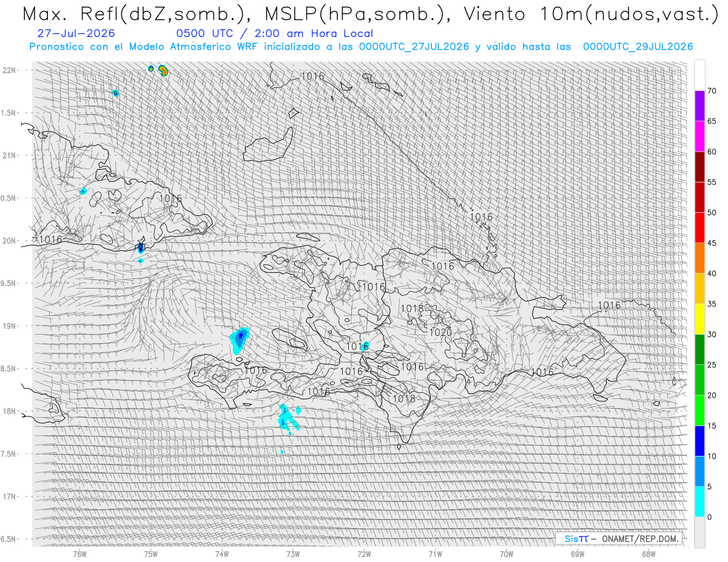Screen dimensions: 728x562
Task: Click the cyan colorbar segment between 0 and 5
Action: pos(699,501)
